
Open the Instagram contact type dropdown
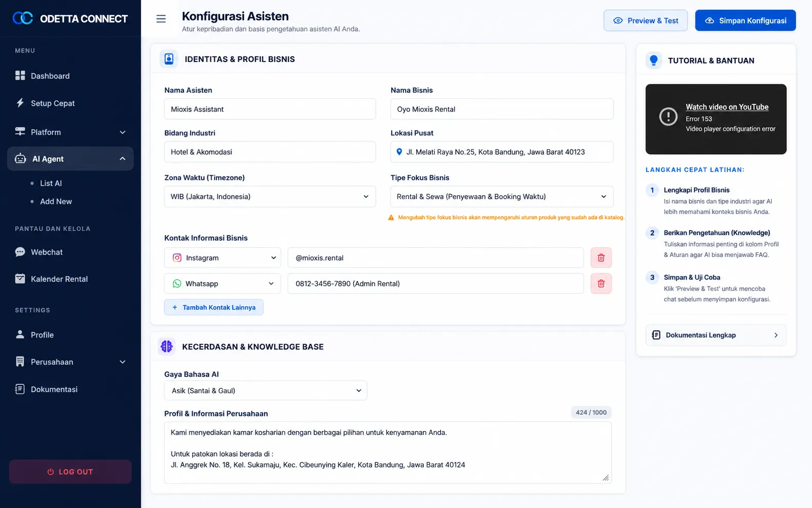223,258
